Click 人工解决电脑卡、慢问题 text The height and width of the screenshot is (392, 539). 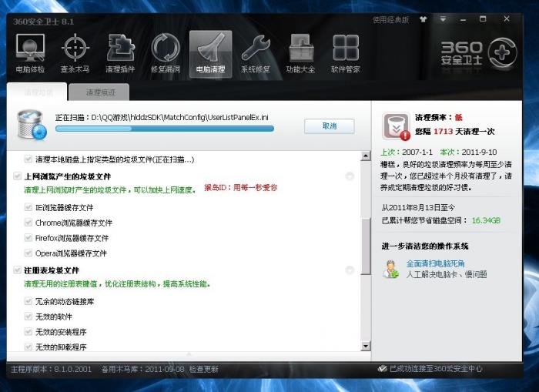click(446, 274)
